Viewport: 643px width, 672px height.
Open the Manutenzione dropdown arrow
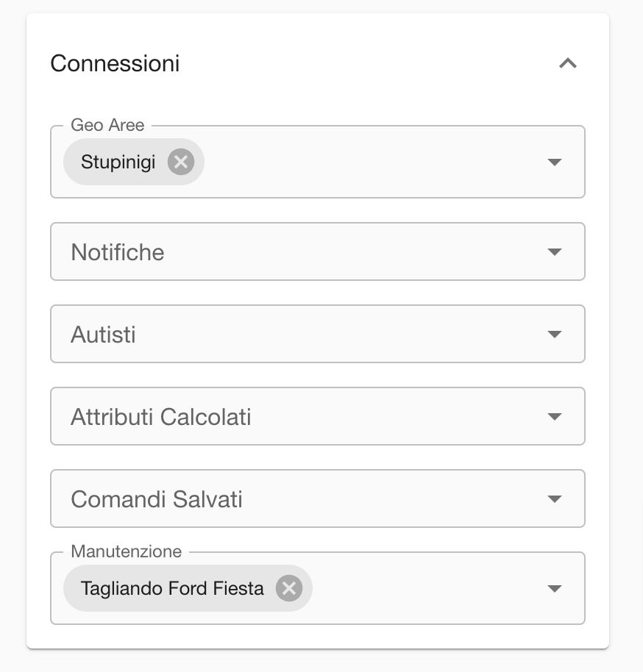(x=555, y=588)
